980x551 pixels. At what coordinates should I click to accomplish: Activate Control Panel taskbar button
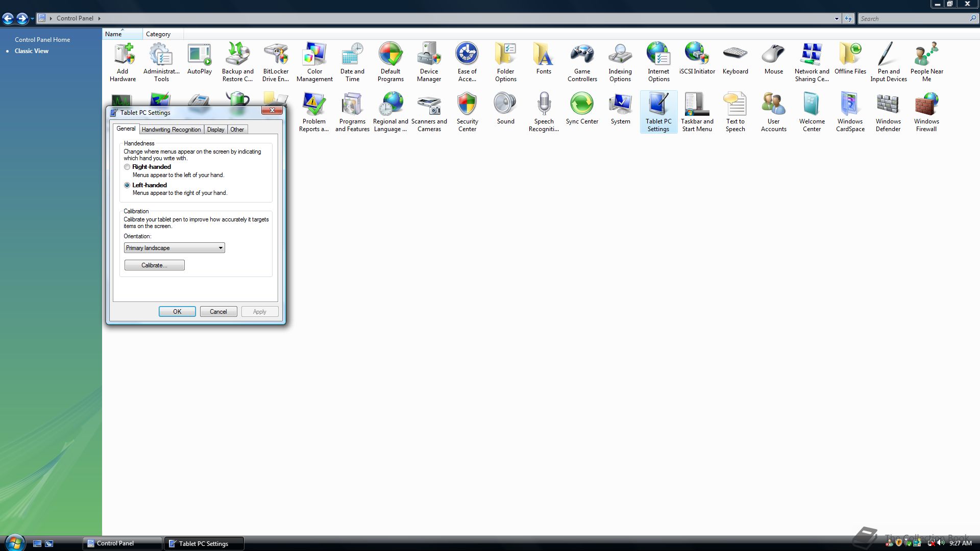[122, 543]
